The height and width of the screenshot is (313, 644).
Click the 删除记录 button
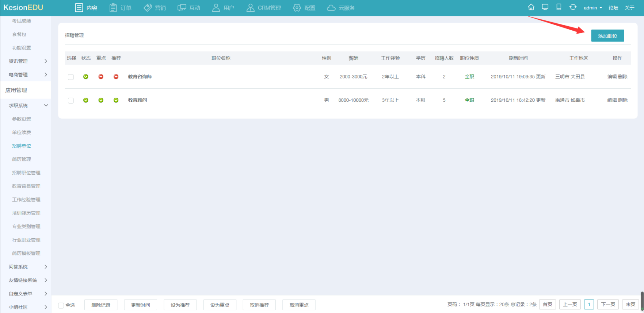point(101,305)
